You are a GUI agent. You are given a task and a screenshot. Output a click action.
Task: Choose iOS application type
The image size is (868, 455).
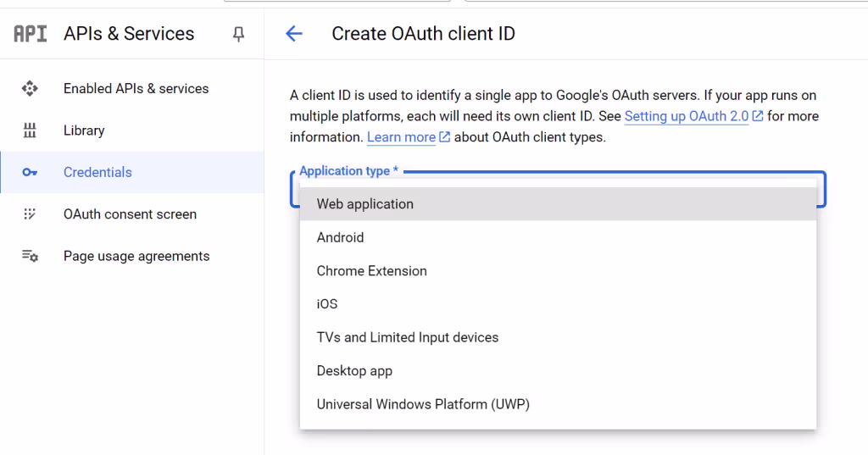pos(558,304)
